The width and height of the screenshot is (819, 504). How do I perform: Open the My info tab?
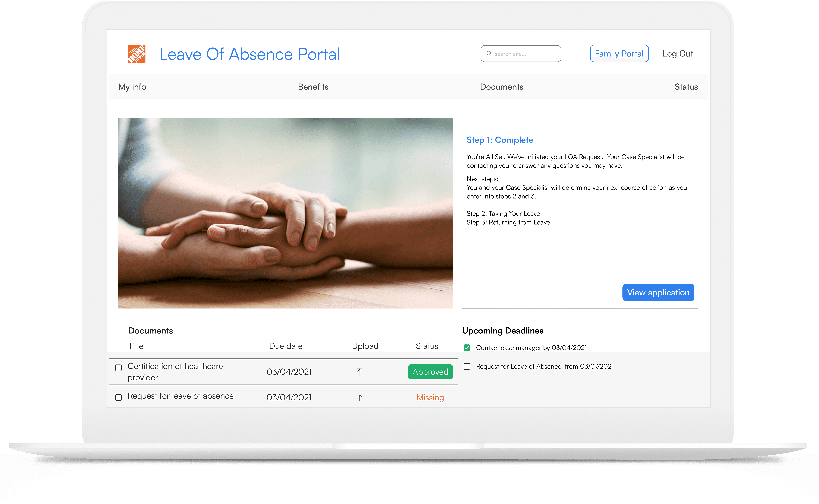(x=132, y=87)
